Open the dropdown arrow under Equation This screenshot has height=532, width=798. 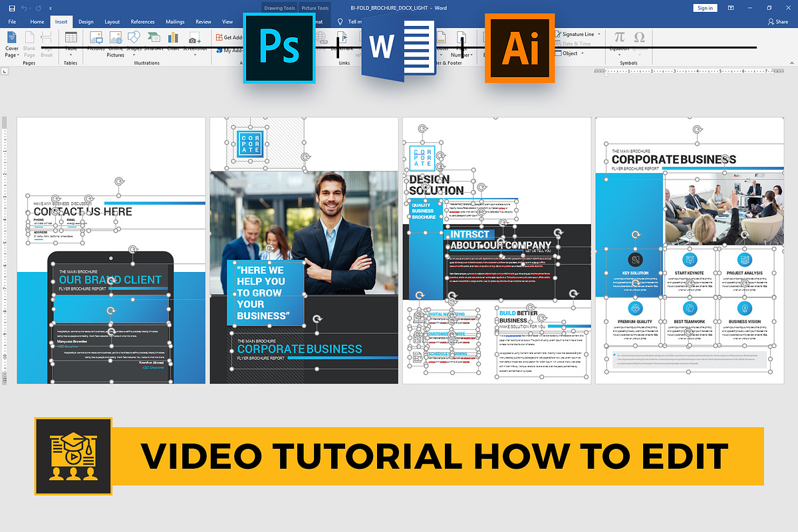click(x=619, y=55)
